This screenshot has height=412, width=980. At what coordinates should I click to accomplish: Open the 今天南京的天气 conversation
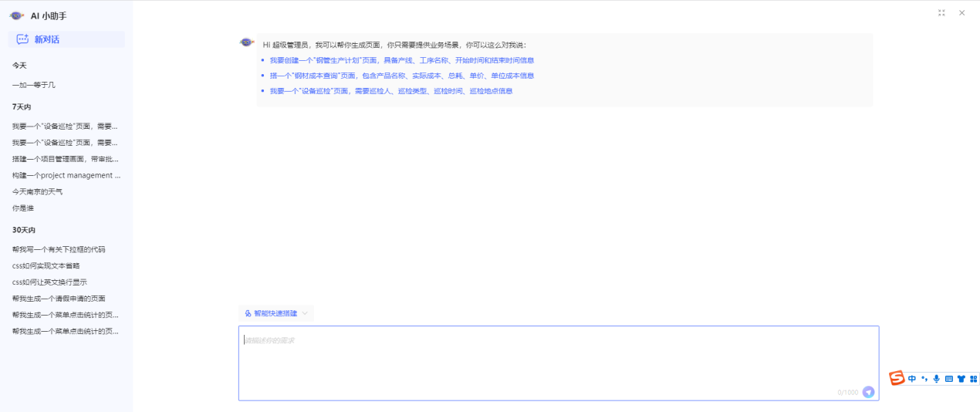[37, 191]
